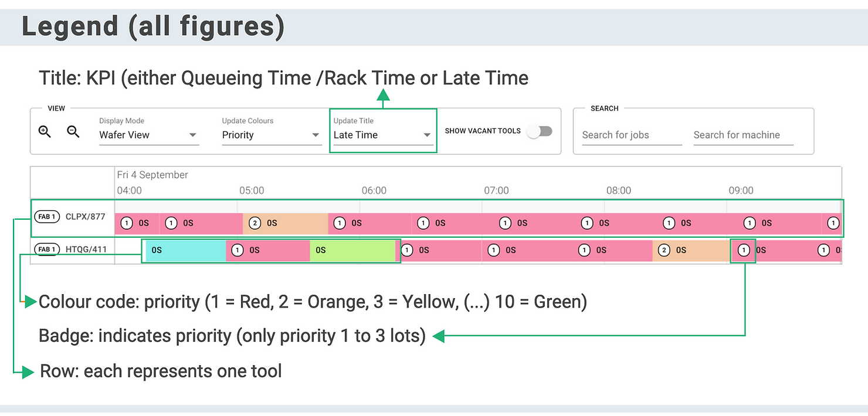Open the Display Mode dropdown
Image resolution: width=868 pixels, height=416 pixels.
(149, 135)
